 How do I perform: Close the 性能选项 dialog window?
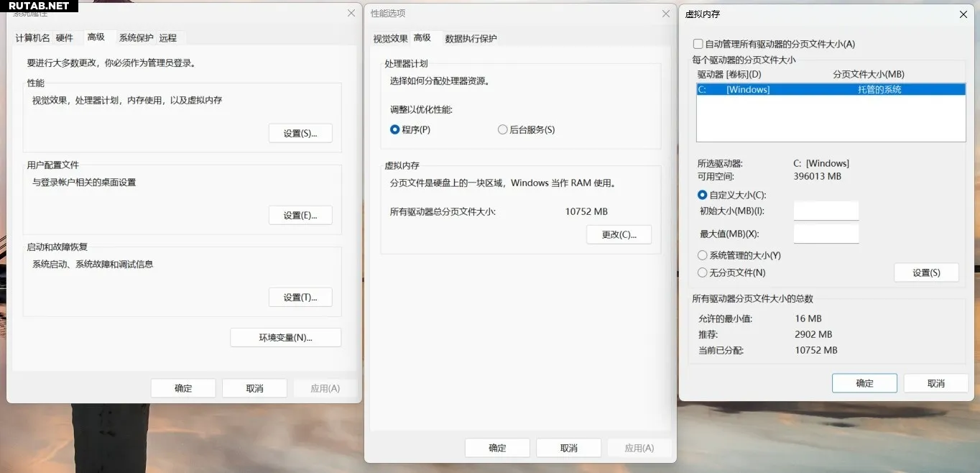(x=665, y=14)
